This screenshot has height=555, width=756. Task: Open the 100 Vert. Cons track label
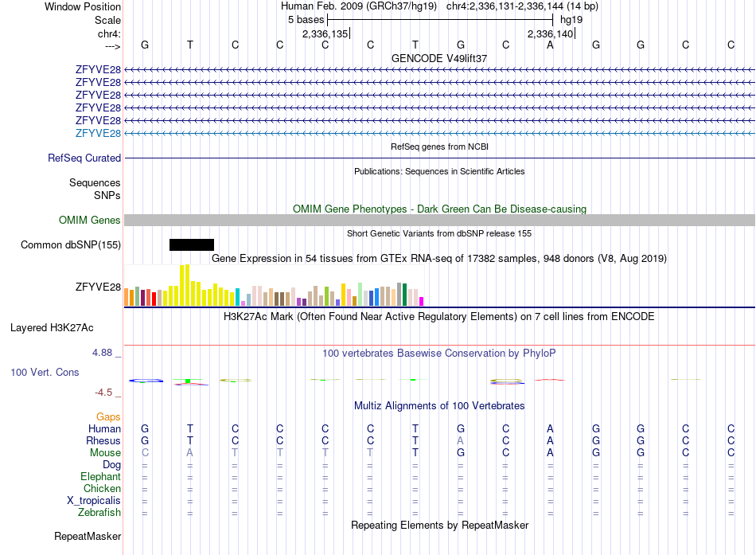tap(45, 372)
